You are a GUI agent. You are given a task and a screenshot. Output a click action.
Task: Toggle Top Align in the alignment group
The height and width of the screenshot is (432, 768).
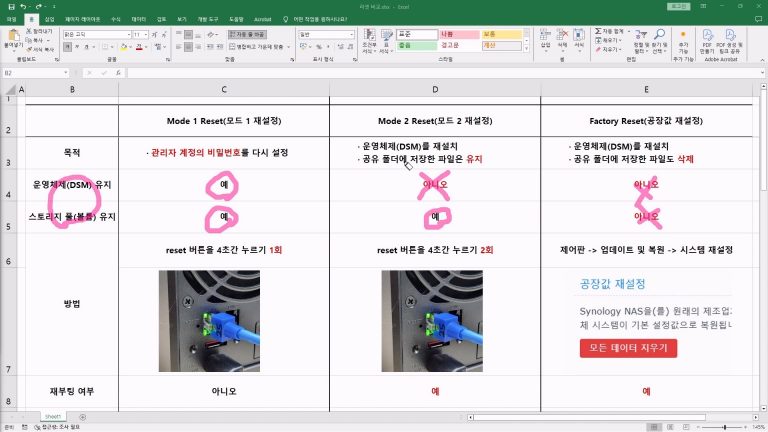tap(179, 34)
